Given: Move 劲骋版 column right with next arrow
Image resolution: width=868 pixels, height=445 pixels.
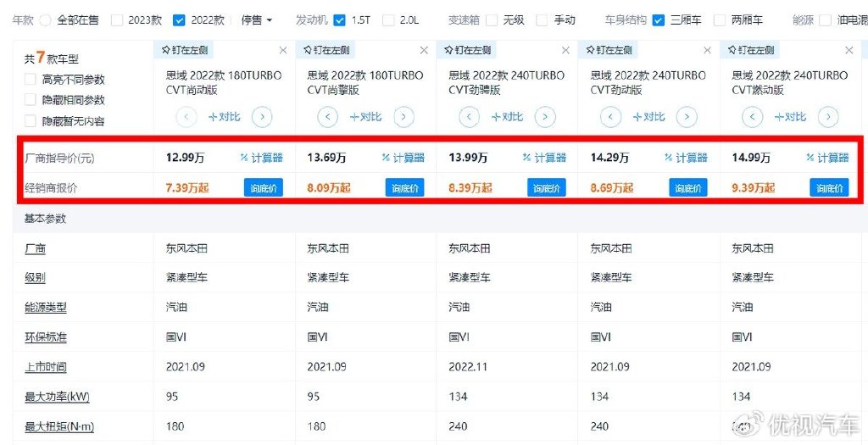Looking at the screenshot, I should pyautogui.click(x=545, y=117).
